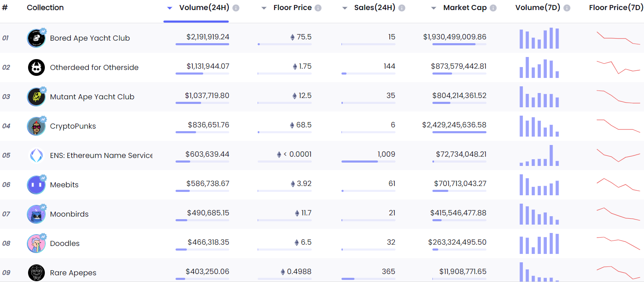Show info tooltip icon for Volume(24H)

[x=236, y=8]
